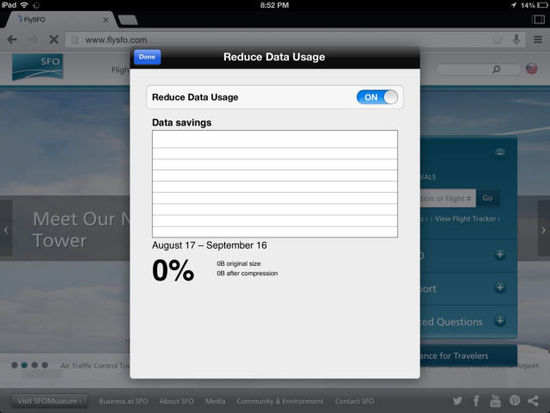Expand the Frequently Asked Questions plus
The height and width of the screenshot is (413, 550).
tap(500, 321)
